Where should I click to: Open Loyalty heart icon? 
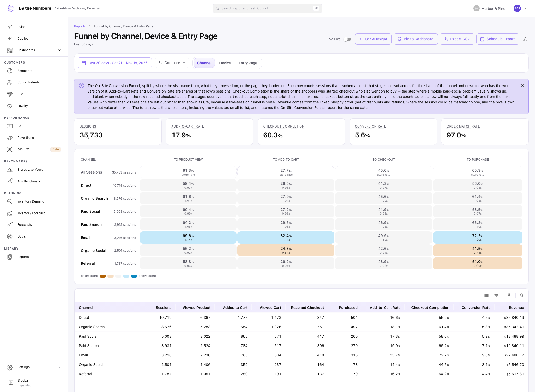coord(10,106)
